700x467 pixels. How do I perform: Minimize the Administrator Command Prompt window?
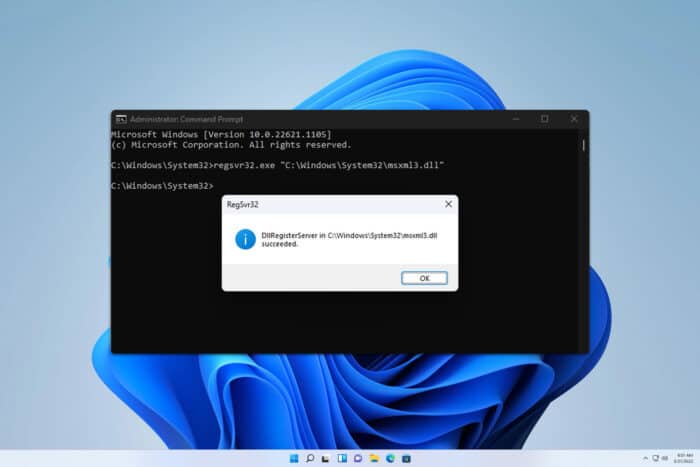pyautogui.click(x=516, y=119)
